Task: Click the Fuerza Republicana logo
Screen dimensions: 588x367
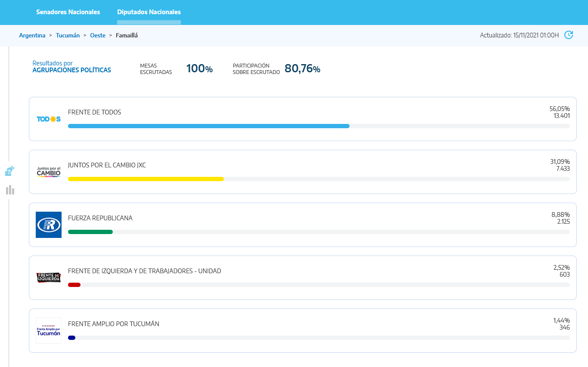Action: [x=49, y=225]
